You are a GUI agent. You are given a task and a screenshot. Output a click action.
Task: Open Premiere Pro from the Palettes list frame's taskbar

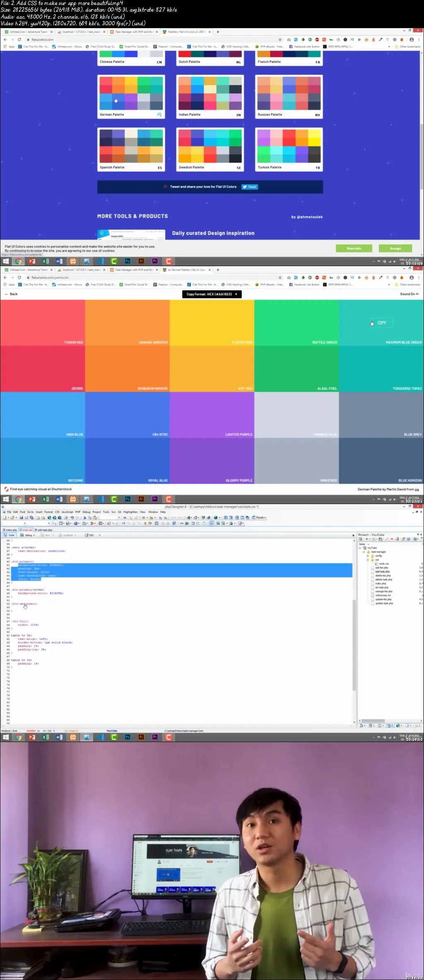click(x=155, y=261)
